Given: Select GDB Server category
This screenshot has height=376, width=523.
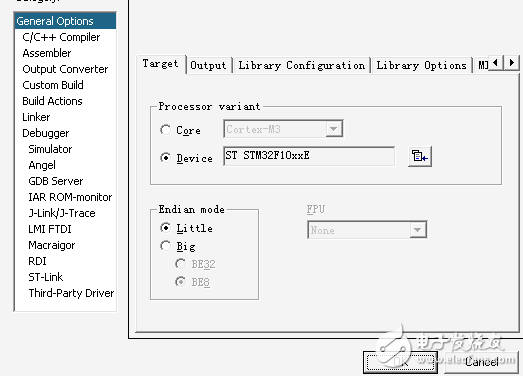Looking at the screenshot, I should pos(56,181).
